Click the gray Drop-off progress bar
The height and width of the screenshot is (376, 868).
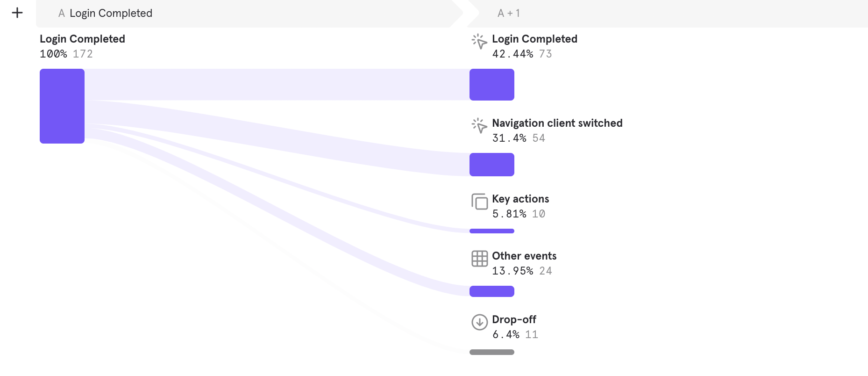pos(491,351)
